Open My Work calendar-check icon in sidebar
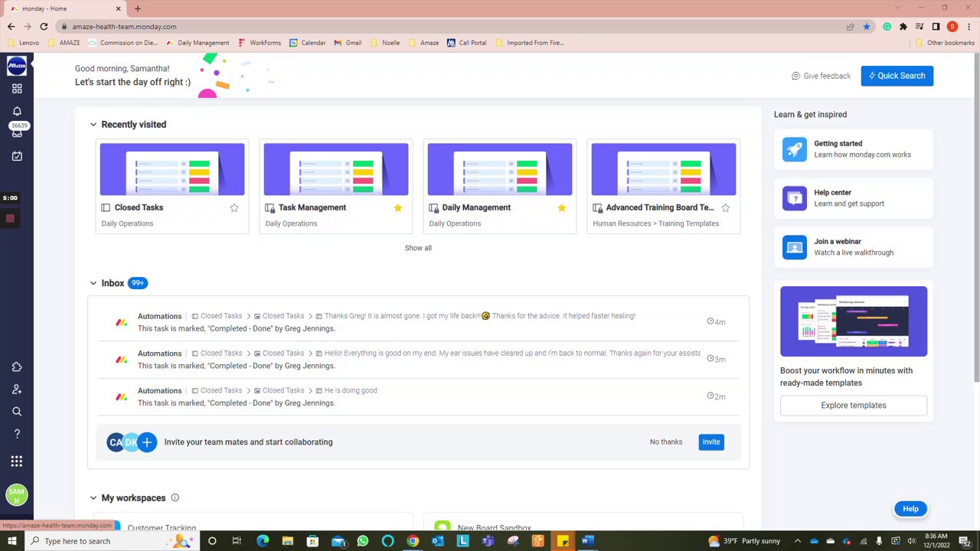Screen dimensions: 980x551 pos(17,156)
